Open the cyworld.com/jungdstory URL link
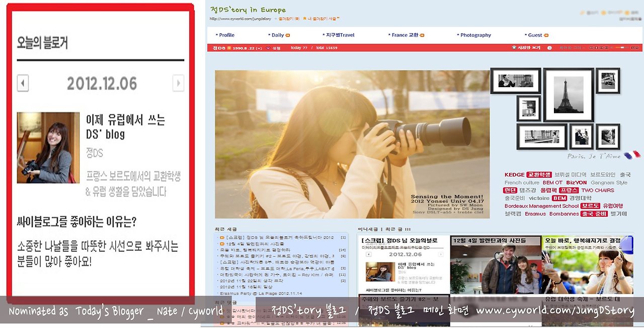The height and width of the screenshot is (328, 644). point(239,19)
